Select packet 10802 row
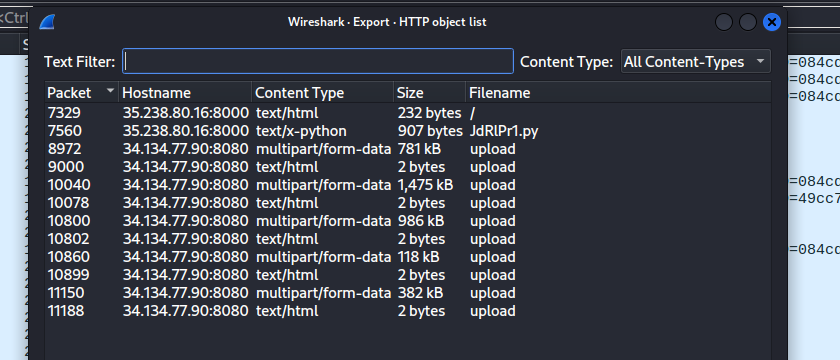Image resolution: width=840 pixels, height=360 pixels. tap(408, 239)
